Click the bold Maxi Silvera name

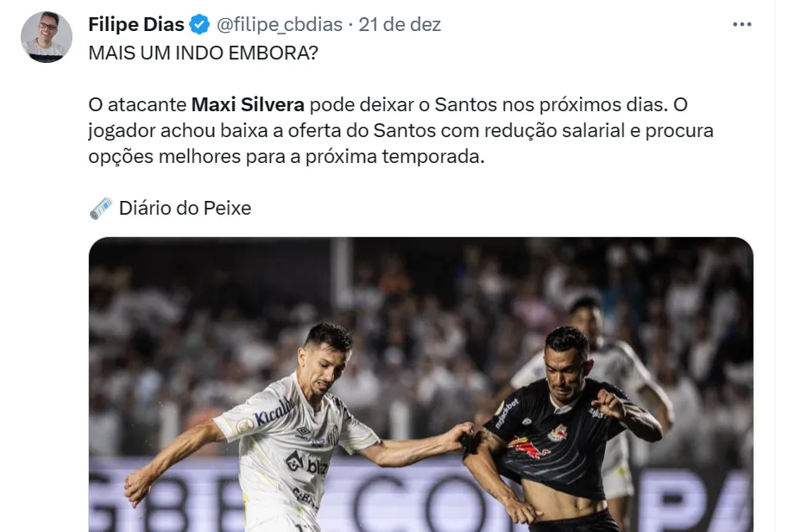248,105
